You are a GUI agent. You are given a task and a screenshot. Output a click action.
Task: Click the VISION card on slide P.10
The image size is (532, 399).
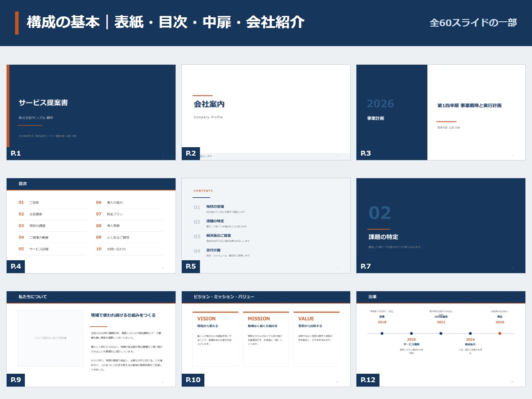point(215,339)
